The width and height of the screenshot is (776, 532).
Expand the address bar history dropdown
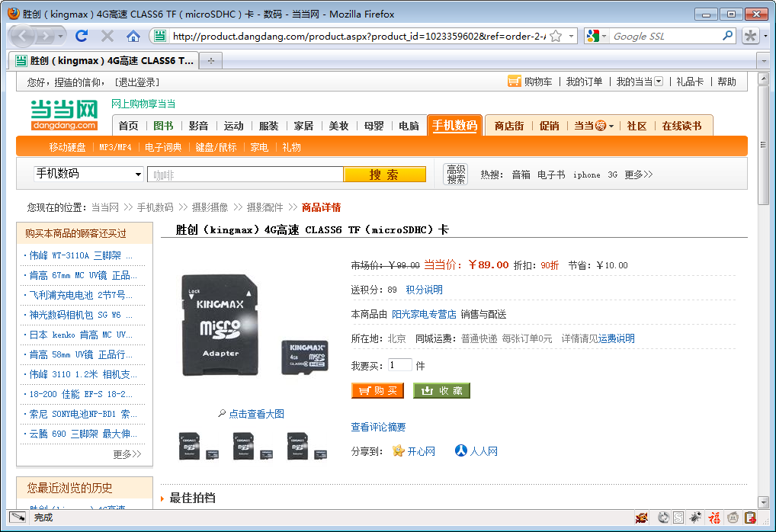pos(571,36)
